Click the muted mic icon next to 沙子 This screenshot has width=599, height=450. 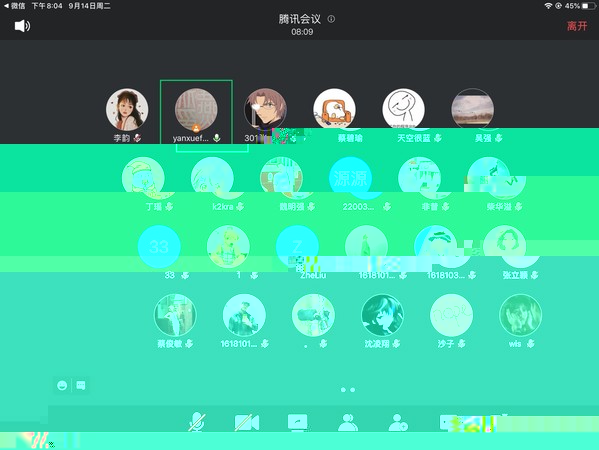click(x=461, y=344)
